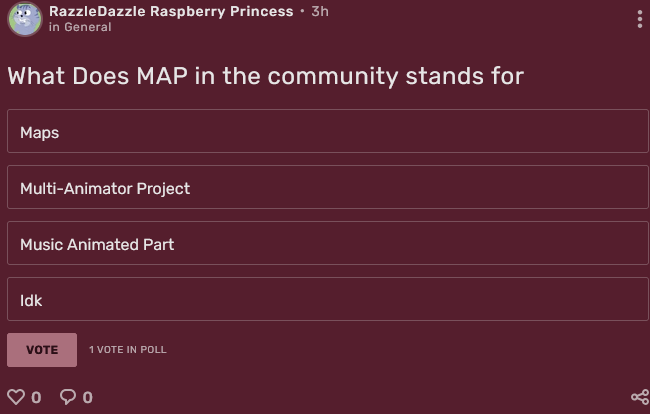Screen dimensions: 650x414
Task: Choose "Multi-Animator Project" as your answer
Action: pyautogui.click(x=327, y=188)
